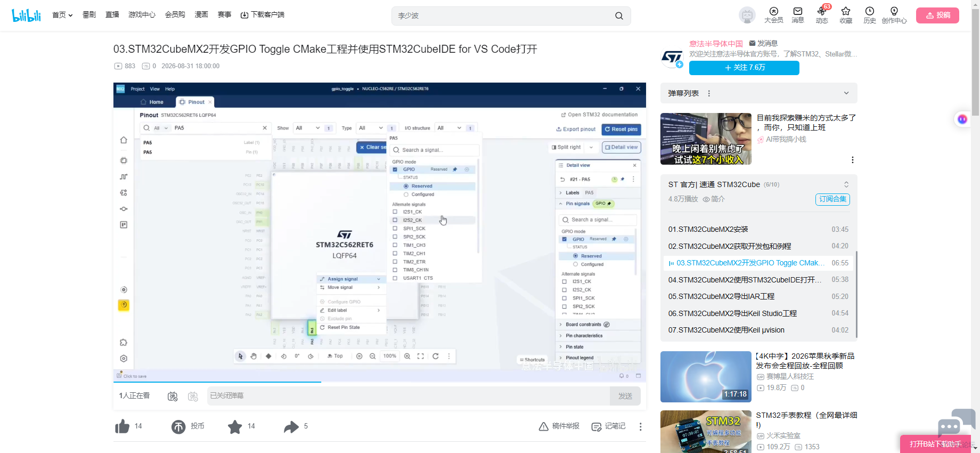Play 05.STM32CubeMX2导出IAR工程

tap(758, 296)
